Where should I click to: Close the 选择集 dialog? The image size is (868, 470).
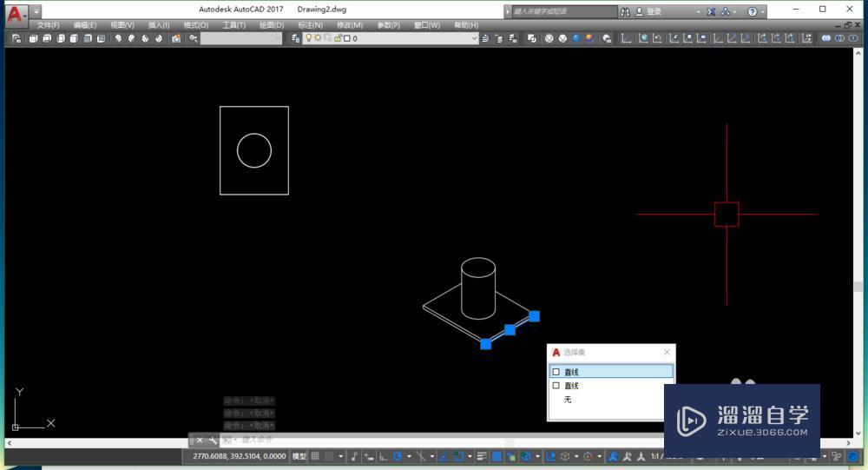click(x=667, y=352)
